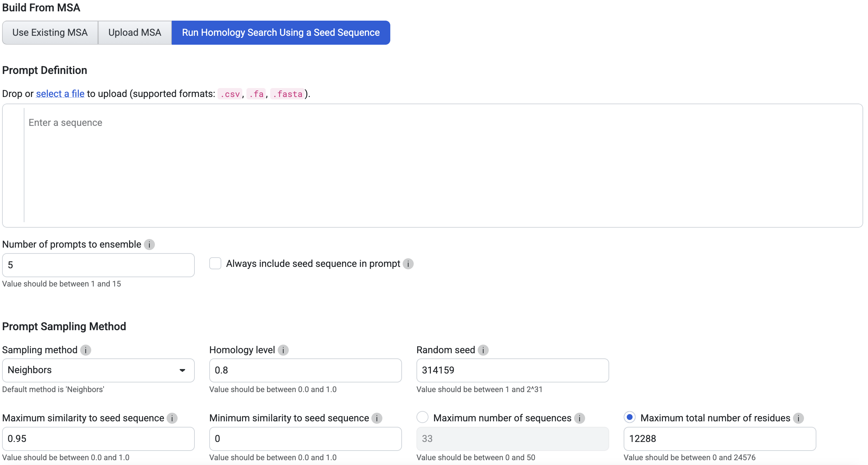Select Maximum number of sequences radio button

423,417
